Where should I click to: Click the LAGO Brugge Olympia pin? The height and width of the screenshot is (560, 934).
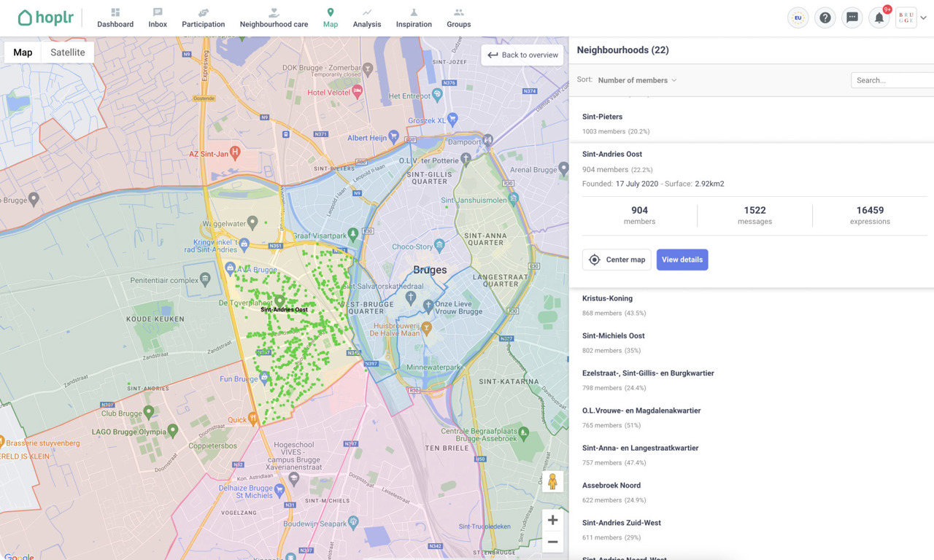[x=173, y=430]
